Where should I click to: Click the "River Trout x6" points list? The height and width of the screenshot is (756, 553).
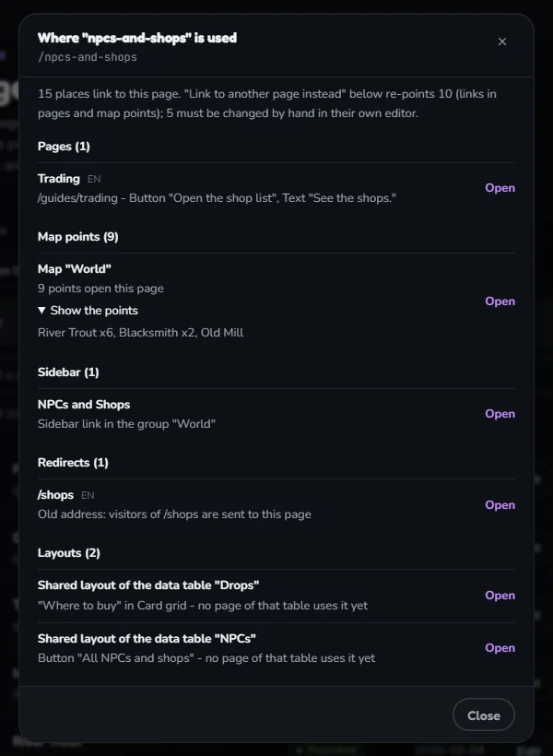point(140,333)
